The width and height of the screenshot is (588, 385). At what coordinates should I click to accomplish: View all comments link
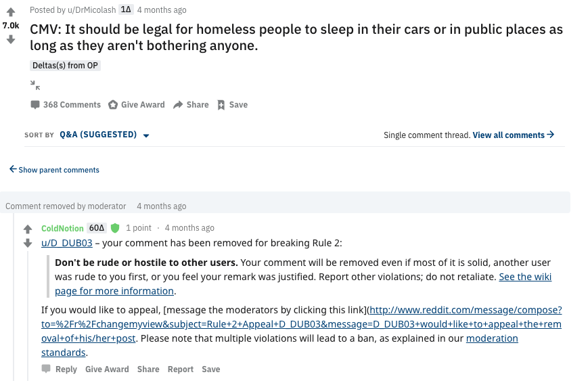tap(514, 135)
